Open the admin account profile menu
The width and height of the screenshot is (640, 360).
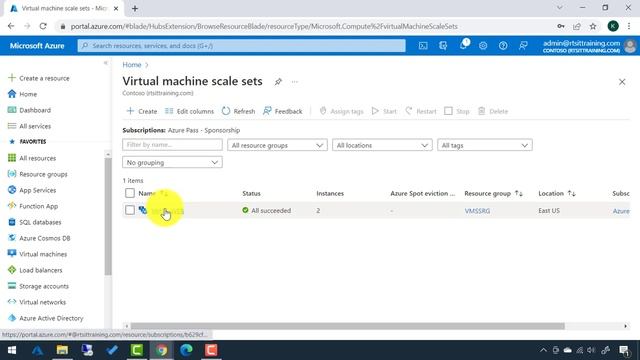589,46
